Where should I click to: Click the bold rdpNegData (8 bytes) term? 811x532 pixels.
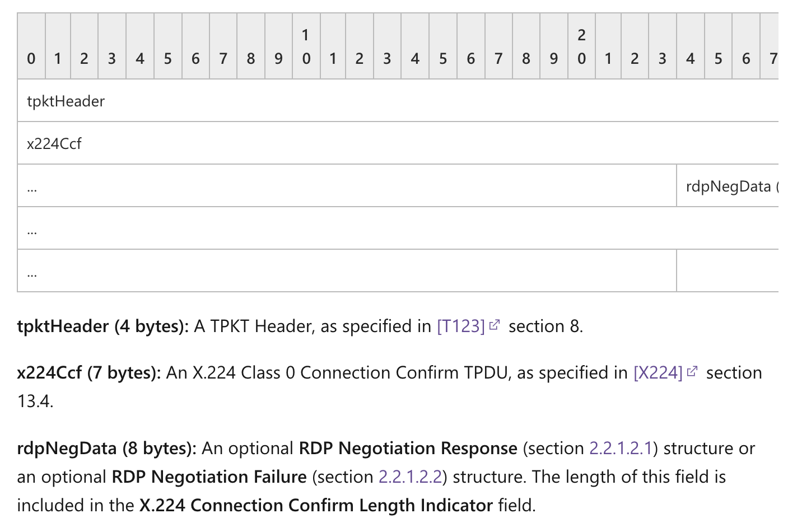[x=107, y=448]
